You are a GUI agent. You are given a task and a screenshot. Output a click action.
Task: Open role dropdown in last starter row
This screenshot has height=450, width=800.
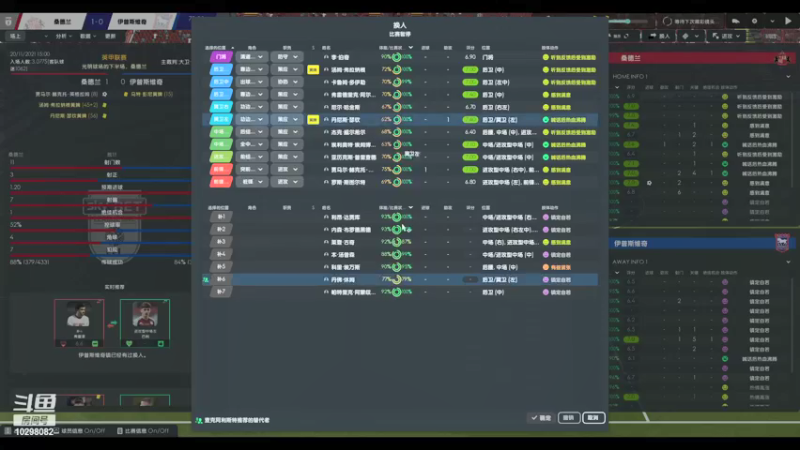[x=252, y=182]
